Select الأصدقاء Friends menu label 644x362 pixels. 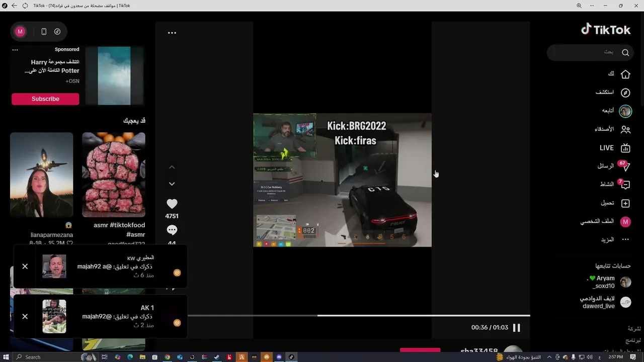point(604,129)
